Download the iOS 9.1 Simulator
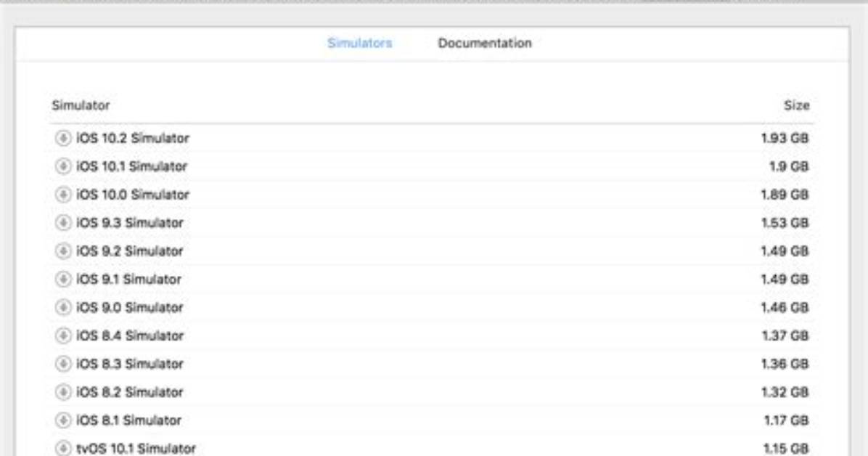 [63, 280]
